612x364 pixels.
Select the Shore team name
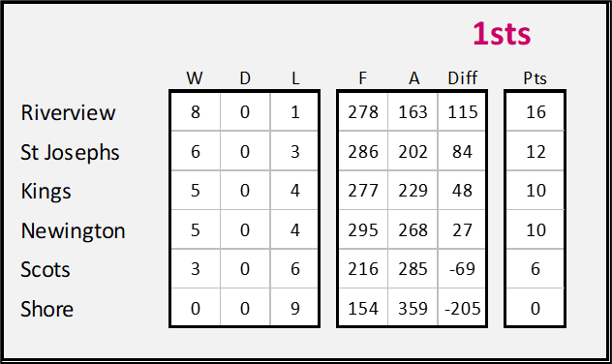(x=46, y=309)
